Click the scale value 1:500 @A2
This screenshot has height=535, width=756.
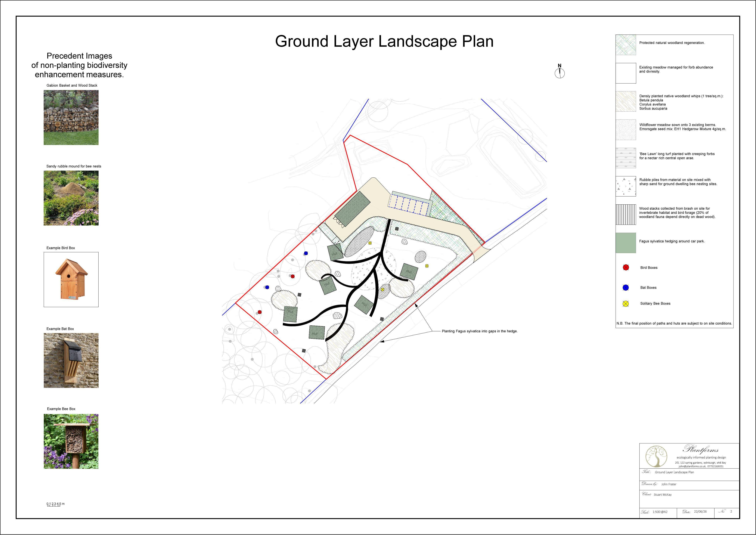pos(660,512)
